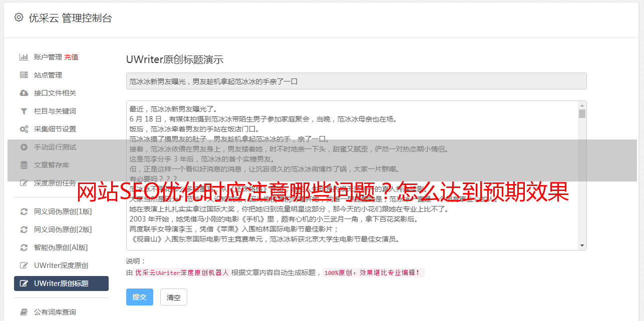The width and height of the screenshot is (644, 321).
Task: Click the line starting '2003 年开始'
Action: tap(274, 219)
